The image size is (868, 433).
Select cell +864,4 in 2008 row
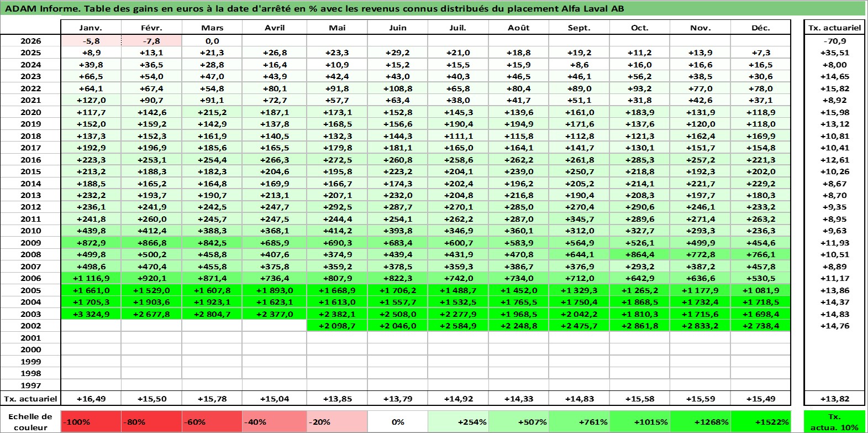tap(640, 254)
